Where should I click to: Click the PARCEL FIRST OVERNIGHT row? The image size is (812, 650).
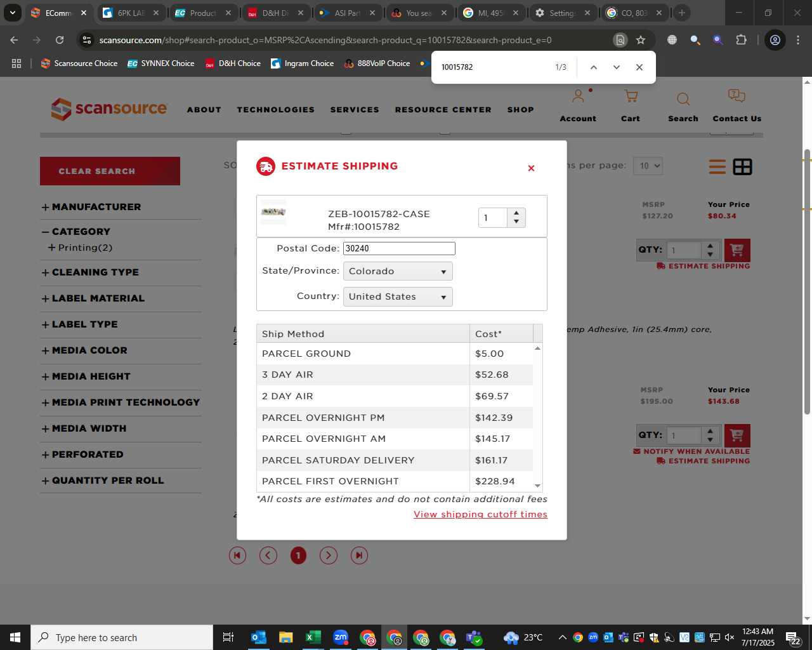[x=395, y=481]
